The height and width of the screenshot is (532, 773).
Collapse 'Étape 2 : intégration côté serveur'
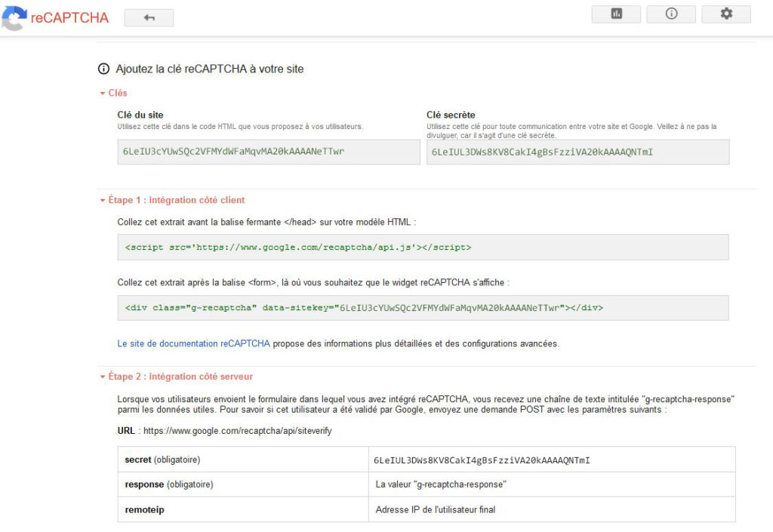(x=176, y=377)
